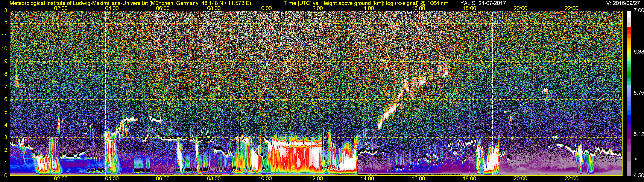Click the 10:00 label on top time axis

click(265, 8)
